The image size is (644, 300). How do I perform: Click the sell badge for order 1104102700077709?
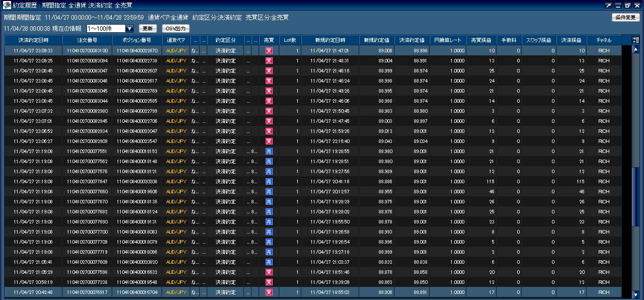tap(269, 242)
